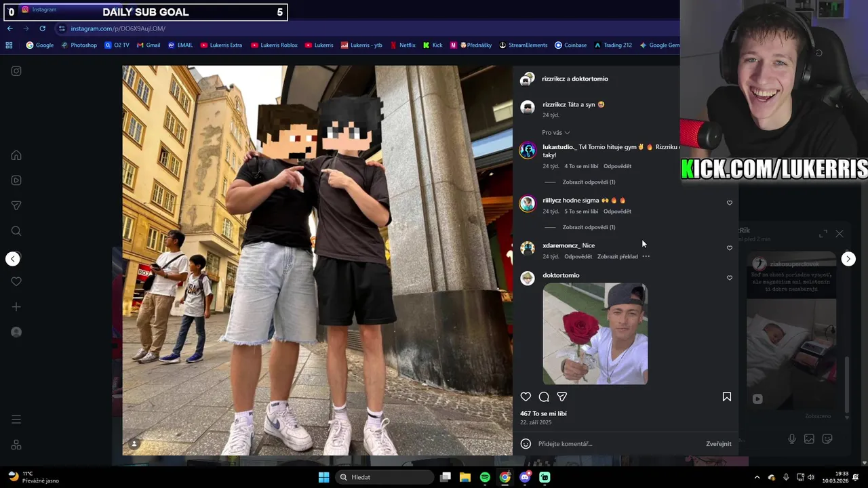Like the post with the heart icon
Screen dimensions: 868x488
(526, 397)
